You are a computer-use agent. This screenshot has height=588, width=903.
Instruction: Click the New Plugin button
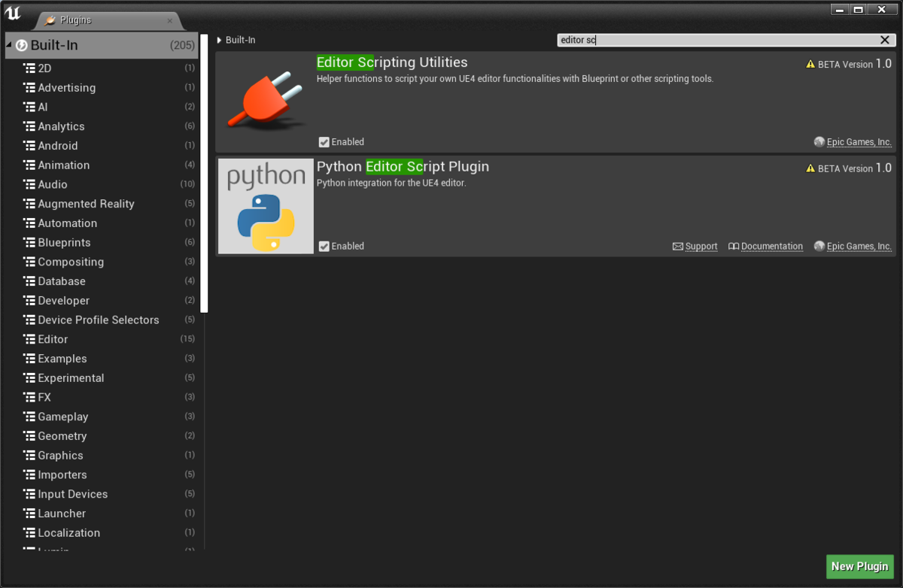click(x=859, y=566)
